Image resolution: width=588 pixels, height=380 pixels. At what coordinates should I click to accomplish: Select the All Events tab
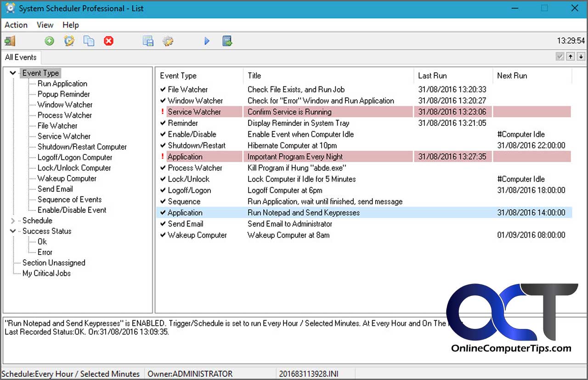coord(21,57)
